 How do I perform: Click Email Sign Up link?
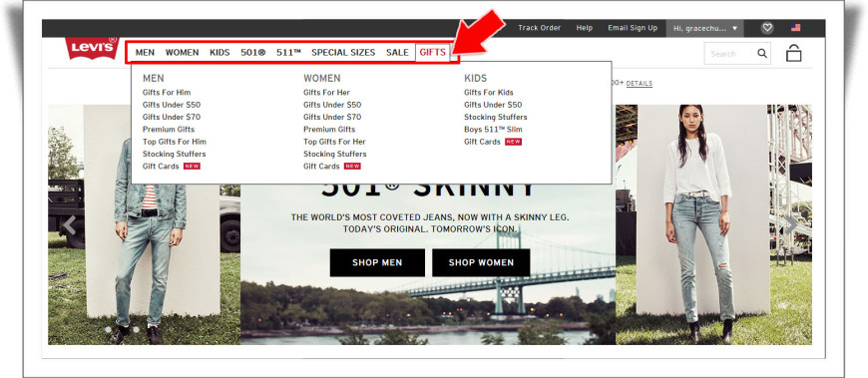click(x=633, y=28)
